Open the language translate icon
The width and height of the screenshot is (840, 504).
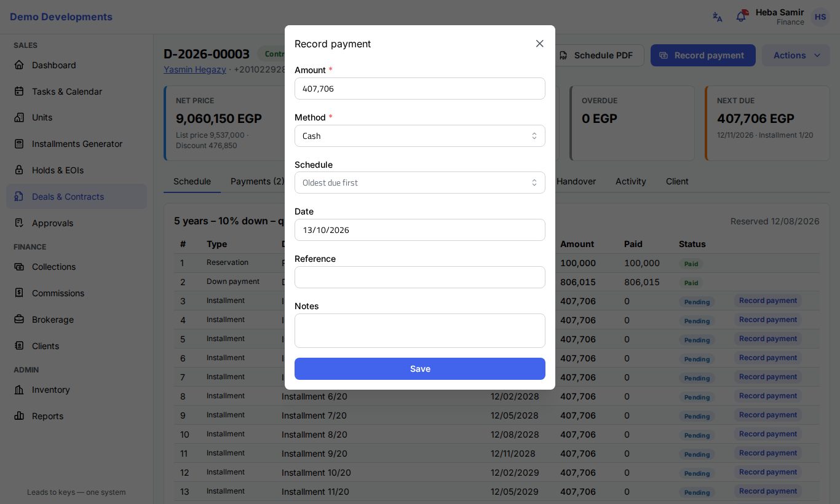pyautogui.click(x=717, y=17)
